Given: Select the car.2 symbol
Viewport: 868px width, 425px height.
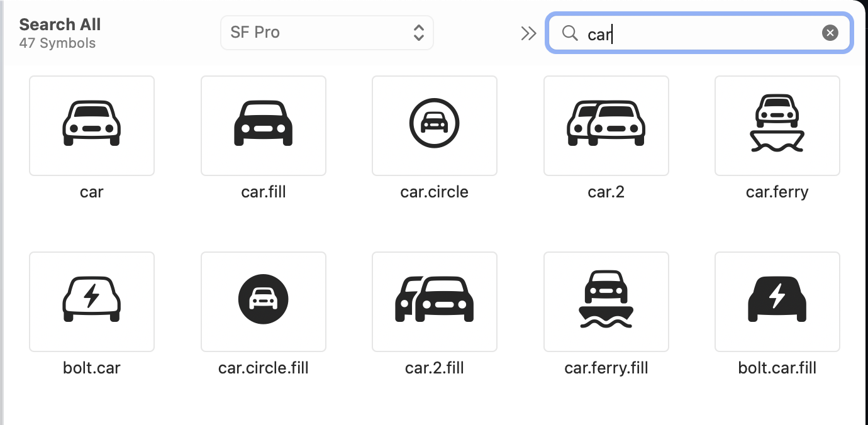Looking at the screenshot, I should point(606,125).
